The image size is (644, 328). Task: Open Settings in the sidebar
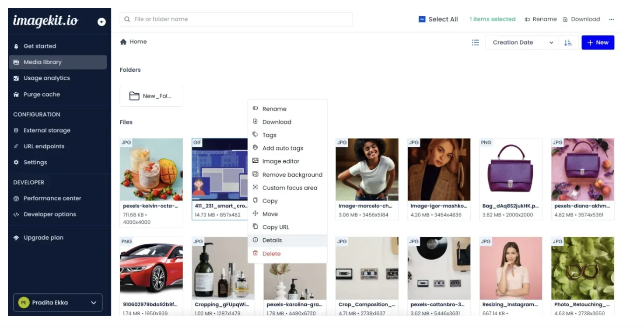35,162
